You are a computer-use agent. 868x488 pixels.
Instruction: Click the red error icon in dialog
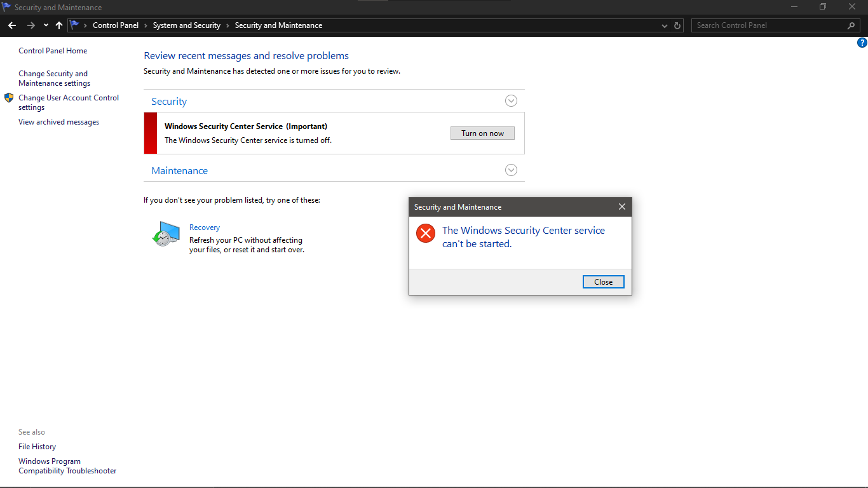click(425, 233)
